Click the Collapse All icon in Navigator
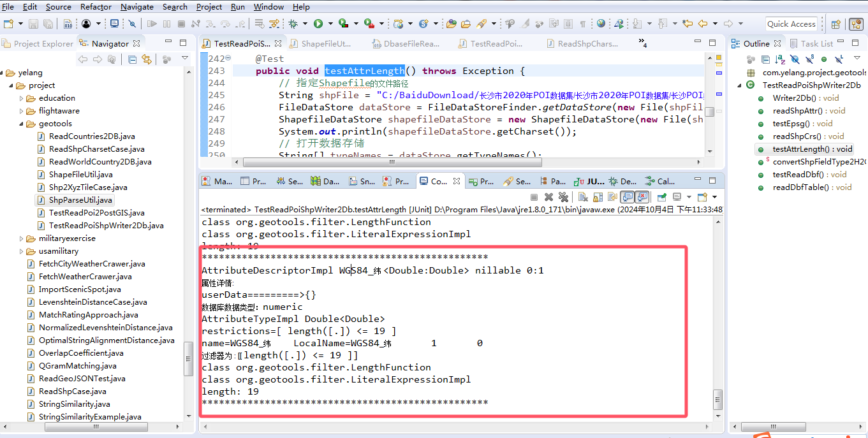 click(132, 59)
